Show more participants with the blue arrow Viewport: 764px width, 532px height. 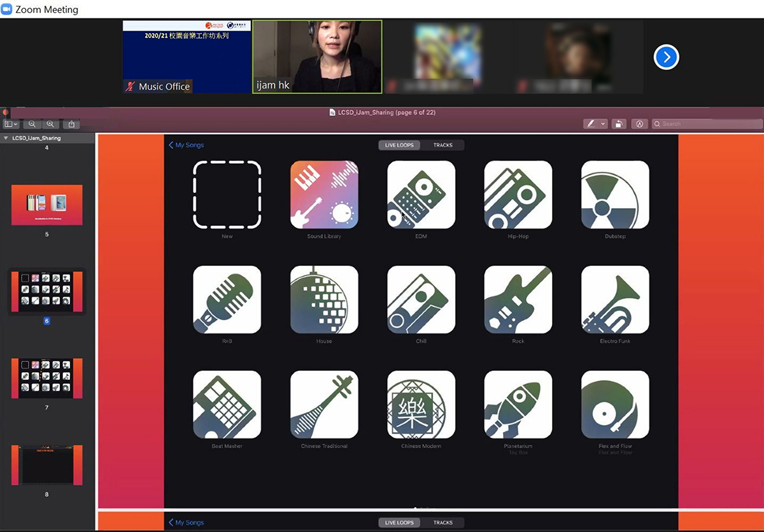pos(666,57)
